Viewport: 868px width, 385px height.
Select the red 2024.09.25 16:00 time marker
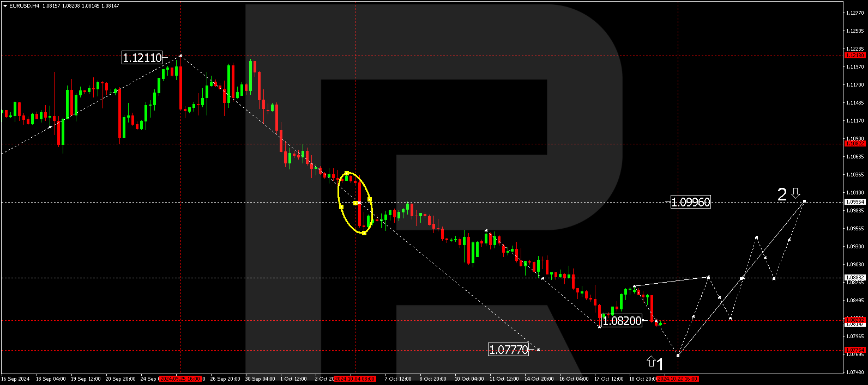click(180, 378)
